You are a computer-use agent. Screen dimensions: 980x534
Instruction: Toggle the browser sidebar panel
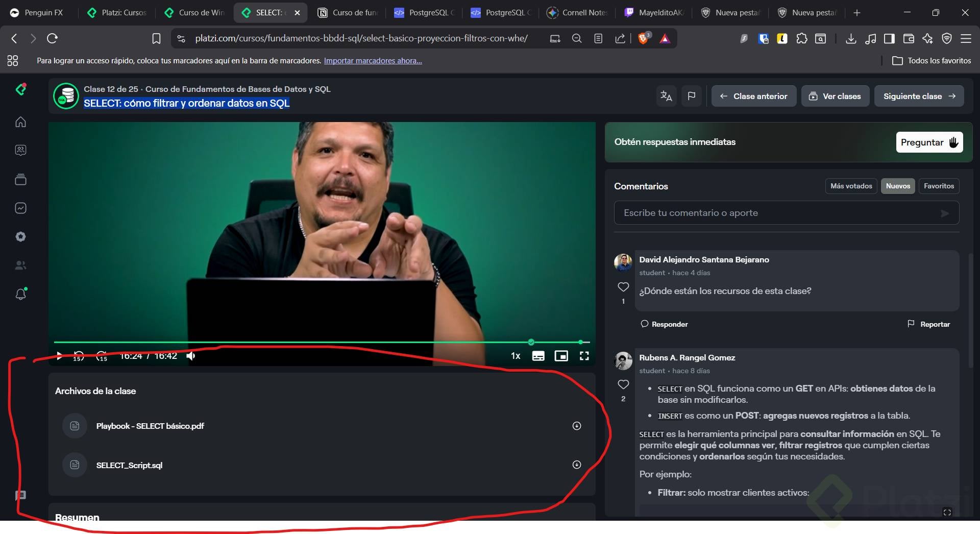coord(889,38)
